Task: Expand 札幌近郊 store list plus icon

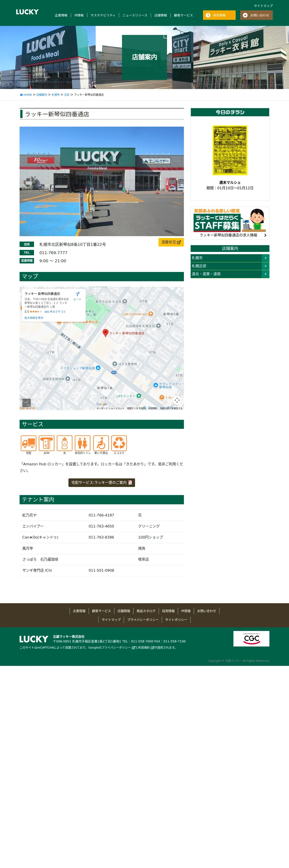Action: click(265, 266)
